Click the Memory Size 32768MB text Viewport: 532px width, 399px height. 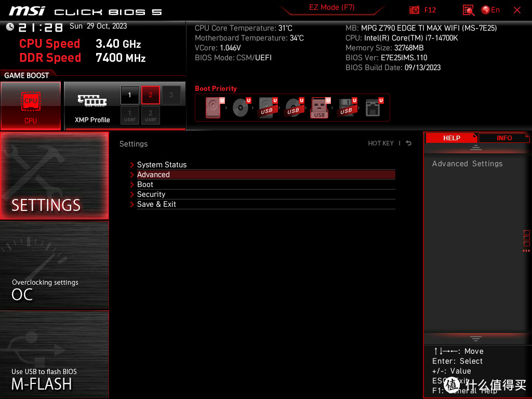384,48
